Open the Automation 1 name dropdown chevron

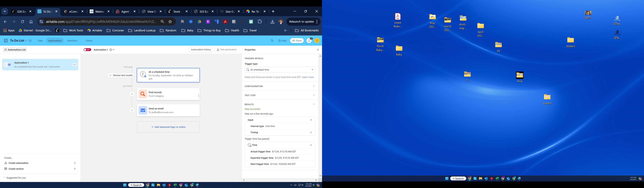(114, 50)
